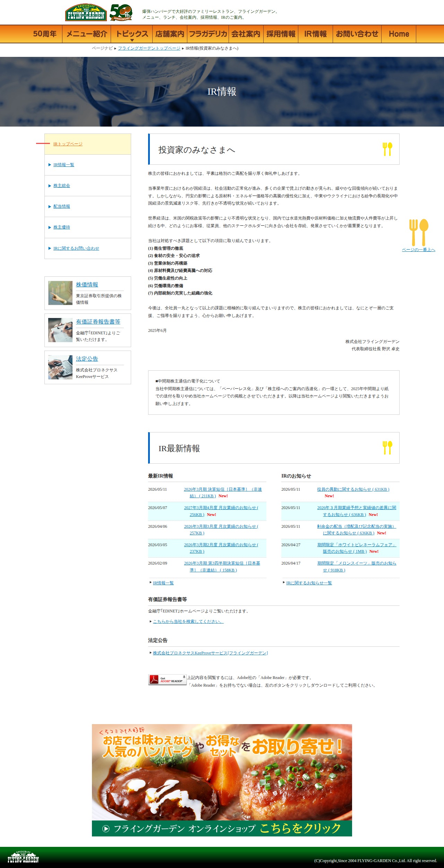Click the large fork-and-spoon page-top icon
444x868 pixels.
(419, 232)
